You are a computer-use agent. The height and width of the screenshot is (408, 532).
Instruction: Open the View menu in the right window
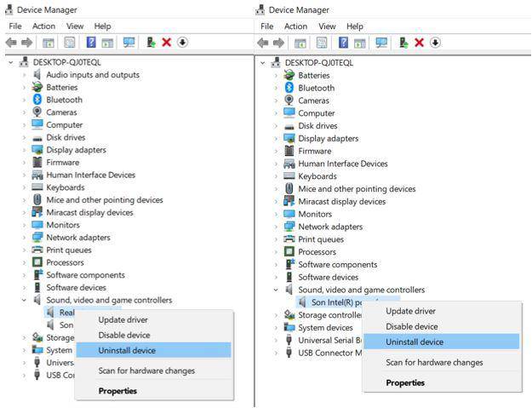[327, 26]
